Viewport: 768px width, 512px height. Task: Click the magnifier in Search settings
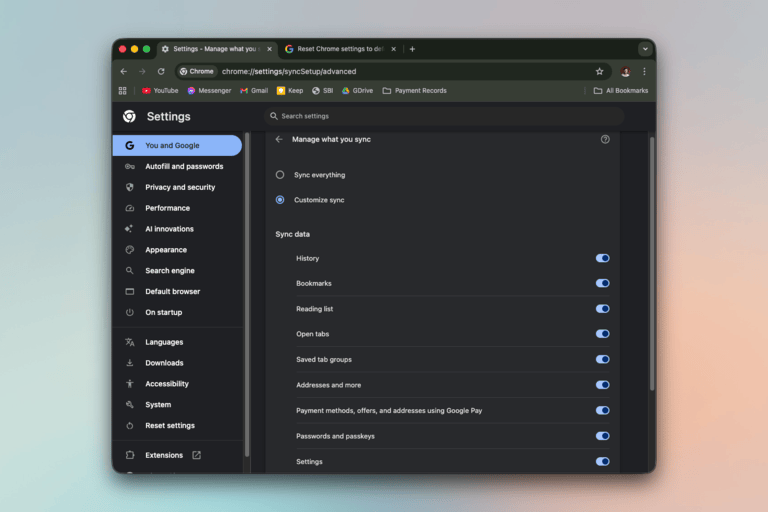pos(274,116)
